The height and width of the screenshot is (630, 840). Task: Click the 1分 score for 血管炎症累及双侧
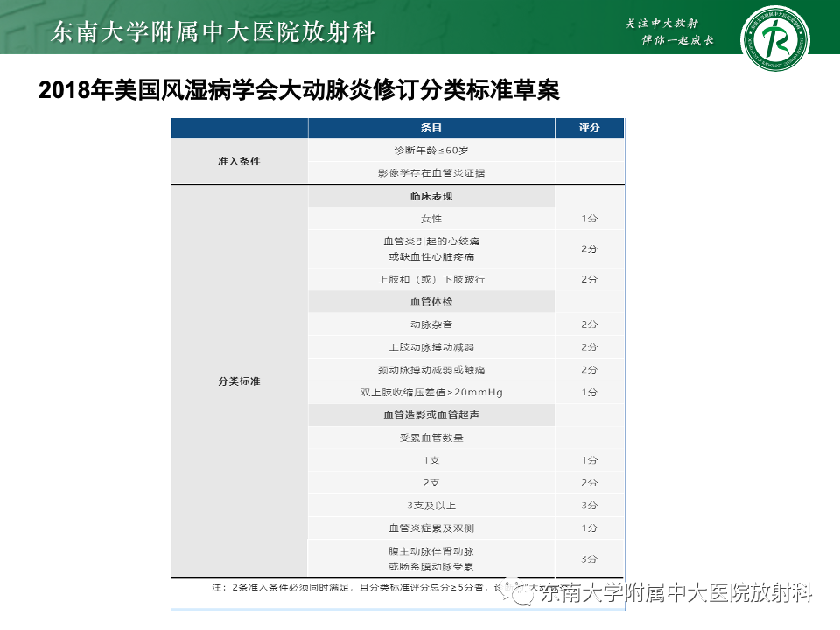589,528
